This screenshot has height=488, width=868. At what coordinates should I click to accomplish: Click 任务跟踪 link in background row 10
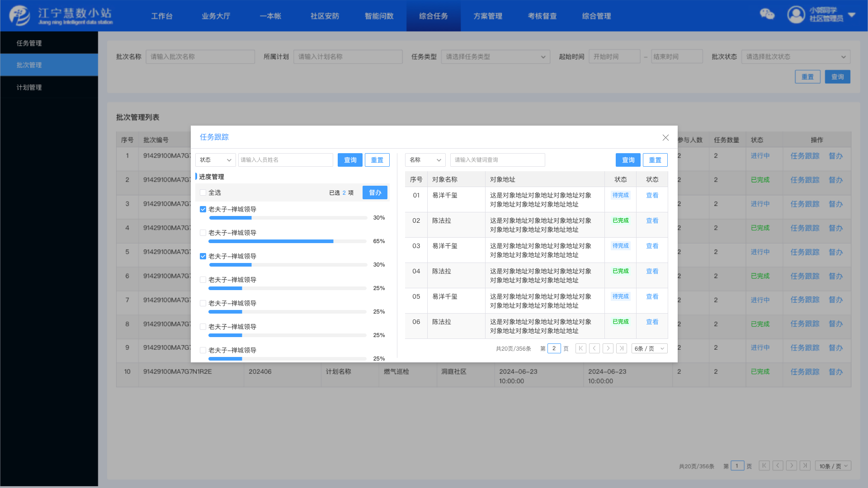point(805,371)
